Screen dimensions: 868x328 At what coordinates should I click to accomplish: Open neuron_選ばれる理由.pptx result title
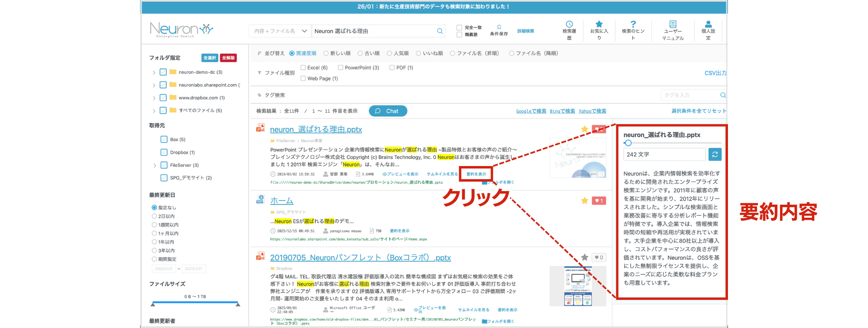click(x=316, y=130)
